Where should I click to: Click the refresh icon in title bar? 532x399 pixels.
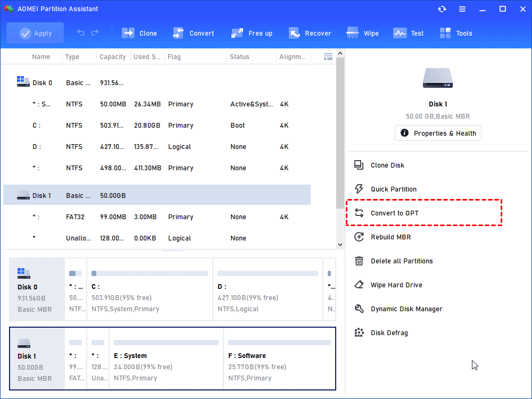(442, 9)
